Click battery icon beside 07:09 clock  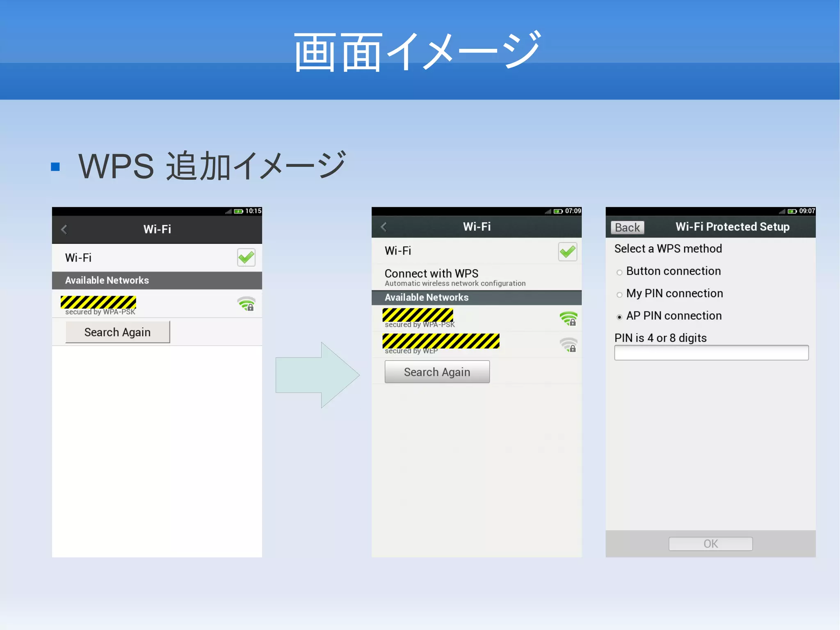tap(558, 211)
